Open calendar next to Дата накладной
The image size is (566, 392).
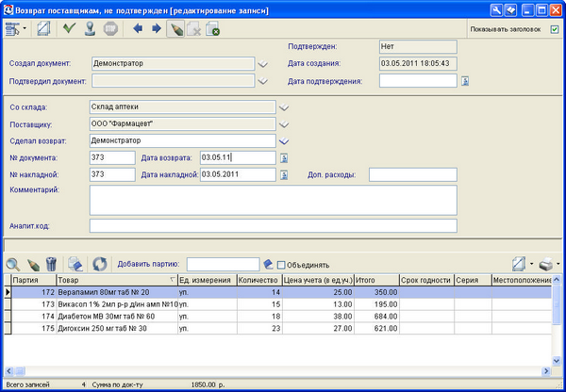point(284,175)
